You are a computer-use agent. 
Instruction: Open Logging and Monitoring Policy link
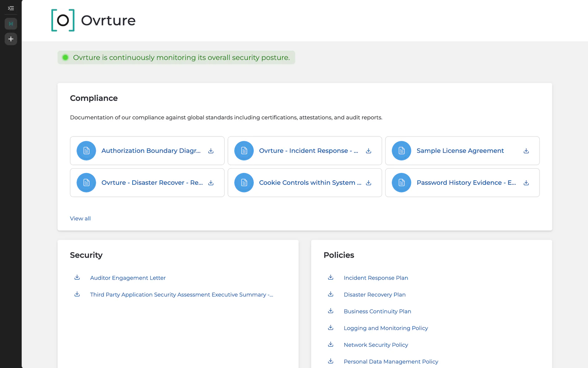point(386,328)
